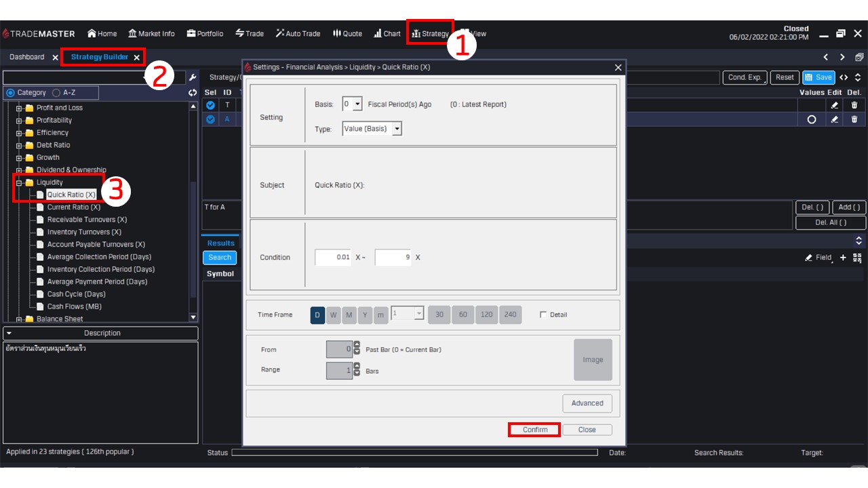Open the Basis fiscal period dropdown

(x=353, y=104)
